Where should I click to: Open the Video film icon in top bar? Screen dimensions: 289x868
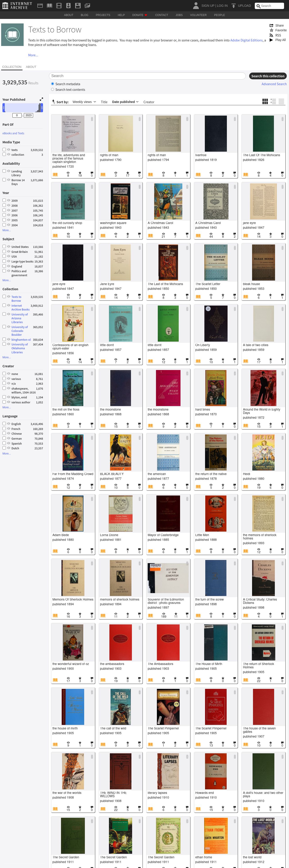click(59, 6)
